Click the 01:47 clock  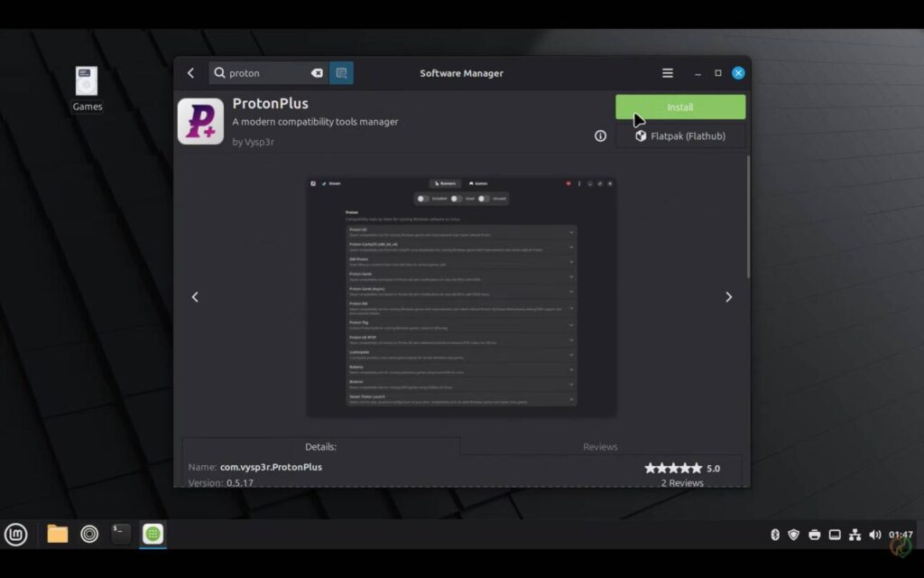coord(901,535)
